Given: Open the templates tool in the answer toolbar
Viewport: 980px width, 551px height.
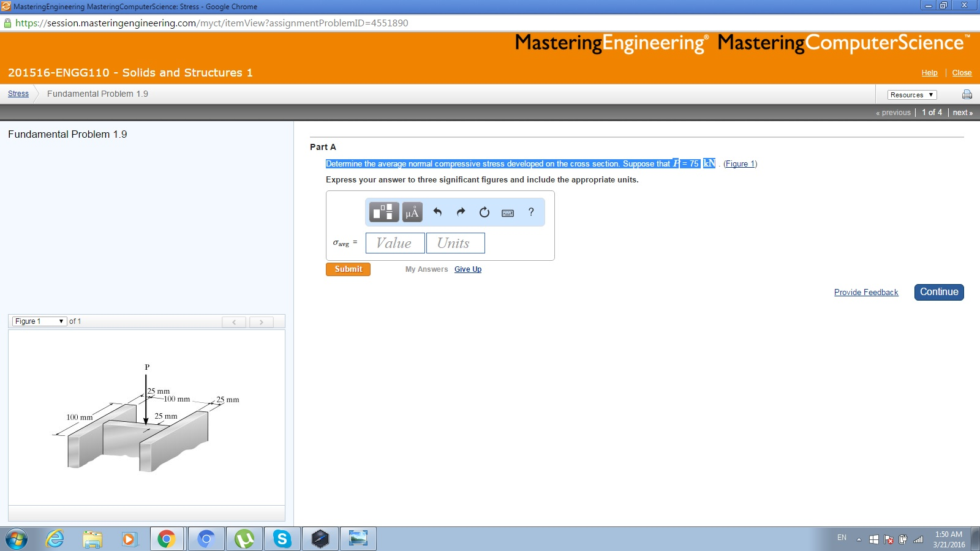Looking at the screenshot, I should pos(384,212).
